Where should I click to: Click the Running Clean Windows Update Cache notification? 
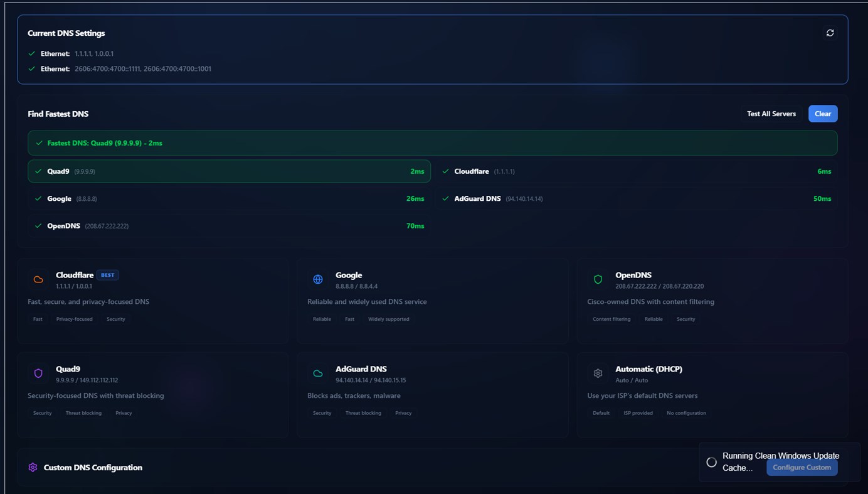point(779,462)
